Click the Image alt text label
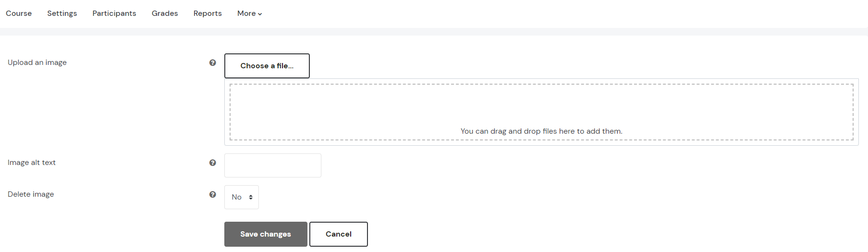The height and width of the screenshot is (252, 868). tap(32, 163)
